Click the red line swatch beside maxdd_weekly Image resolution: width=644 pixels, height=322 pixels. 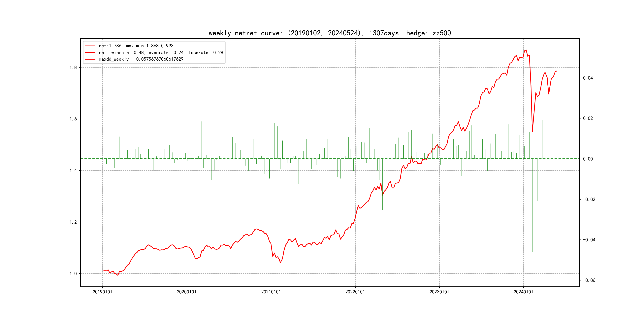coord(90,59)
